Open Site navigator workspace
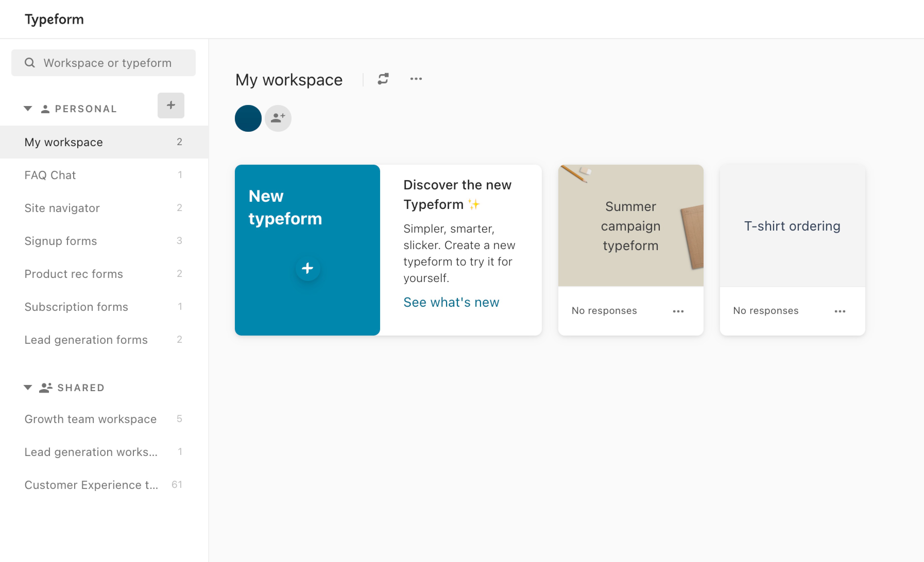Image resolution: width=924 pixels, height=562 pixels. pos(104,208)
